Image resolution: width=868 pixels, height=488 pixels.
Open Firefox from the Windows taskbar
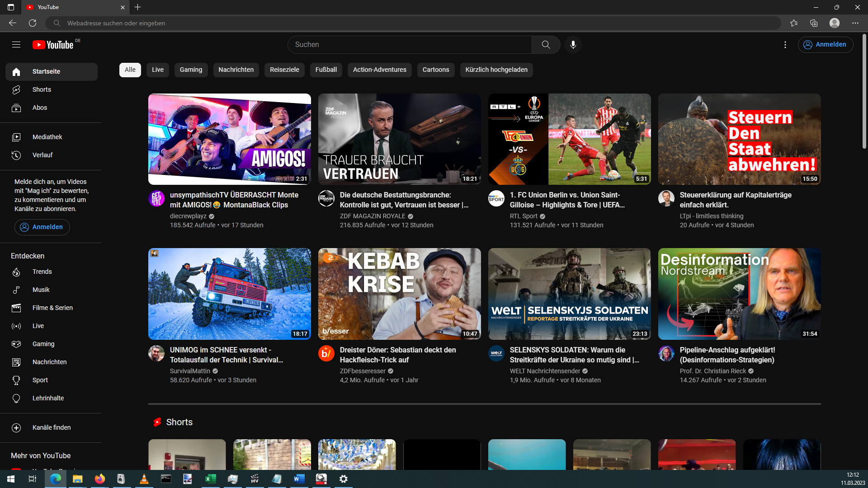99,479
